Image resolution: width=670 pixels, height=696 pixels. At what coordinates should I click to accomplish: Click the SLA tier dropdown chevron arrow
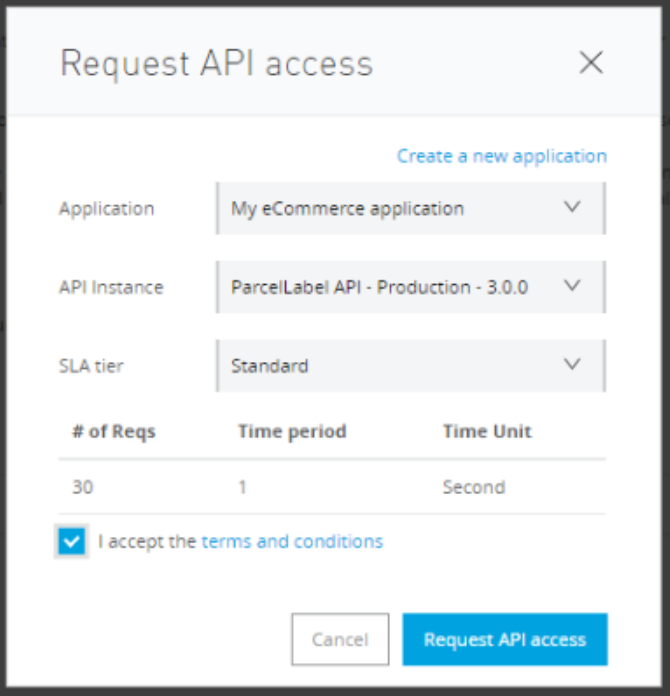[572, 365]
